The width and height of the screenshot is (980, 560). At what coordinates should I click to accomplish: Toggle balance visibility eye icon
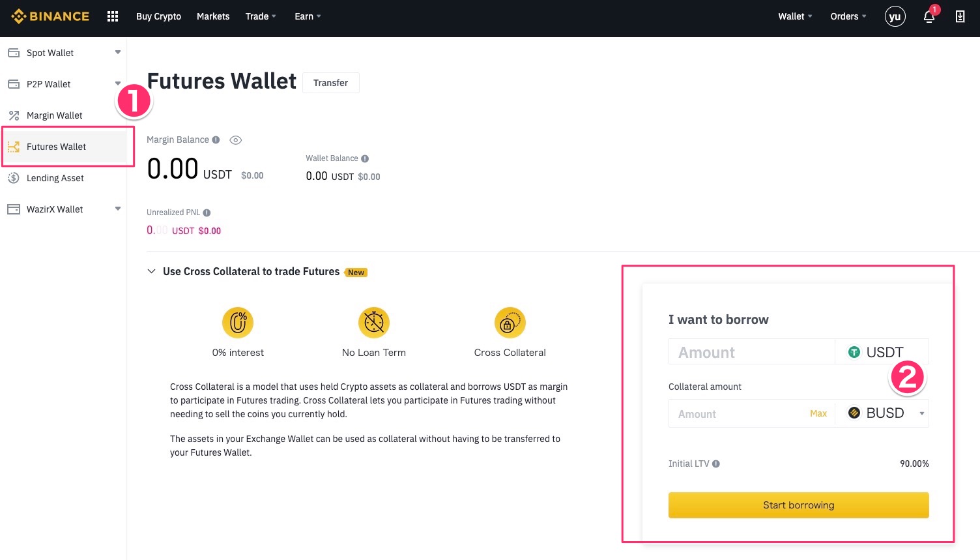236,140
